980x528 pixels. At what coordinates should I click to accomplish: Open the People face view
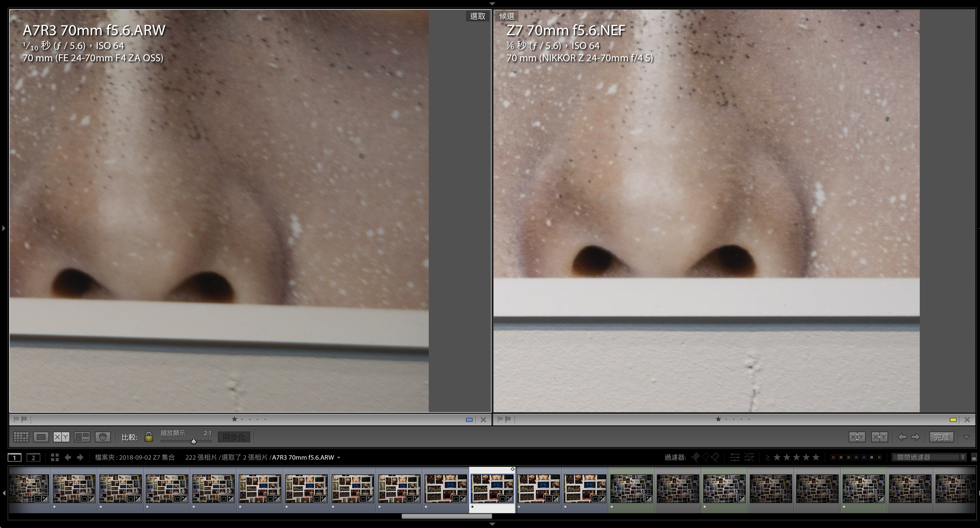[x=103, y=437]
